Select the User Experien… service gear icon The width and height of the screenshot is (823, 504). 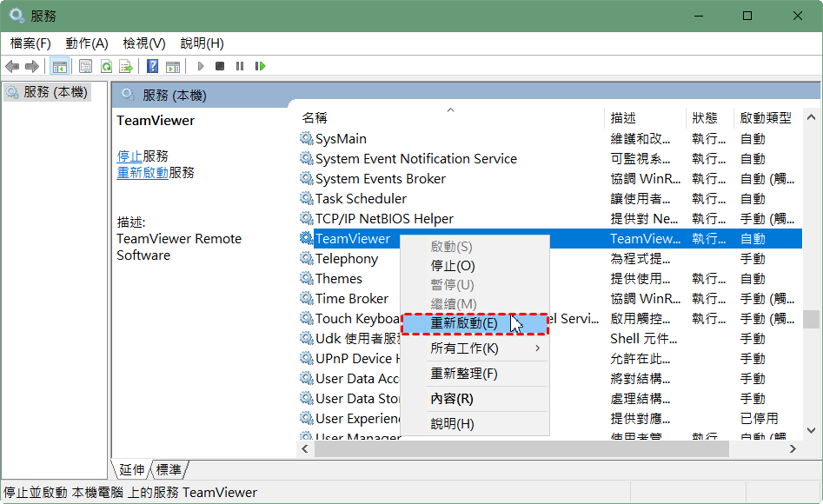point(307,418)
